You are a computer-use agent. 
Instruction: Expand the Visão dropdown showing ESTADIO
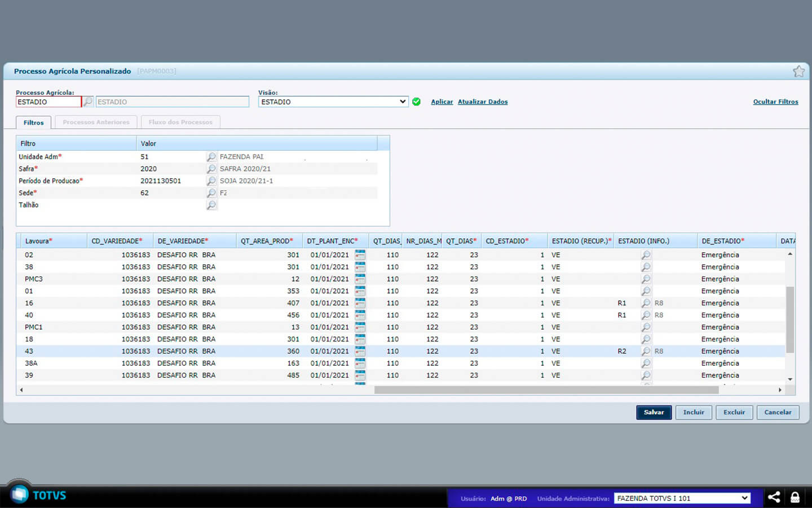(333, 102)
